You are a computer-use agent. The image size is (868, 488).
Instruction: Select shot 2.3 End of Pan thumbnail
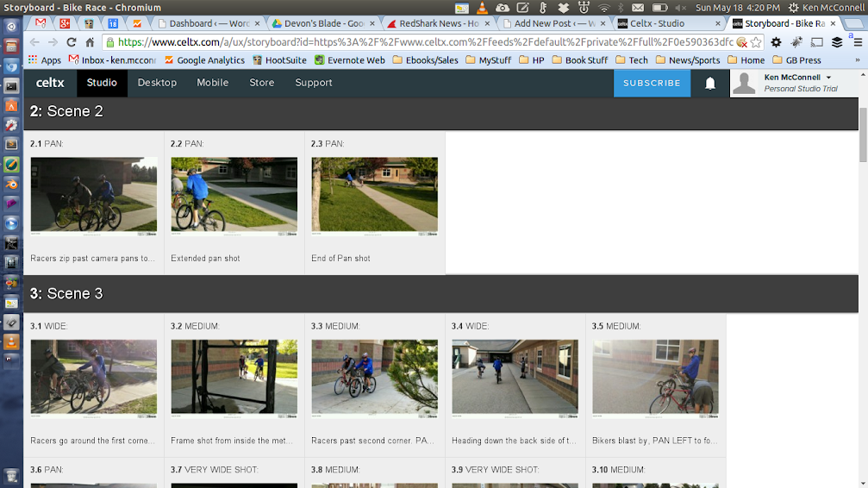pos(375,197)
